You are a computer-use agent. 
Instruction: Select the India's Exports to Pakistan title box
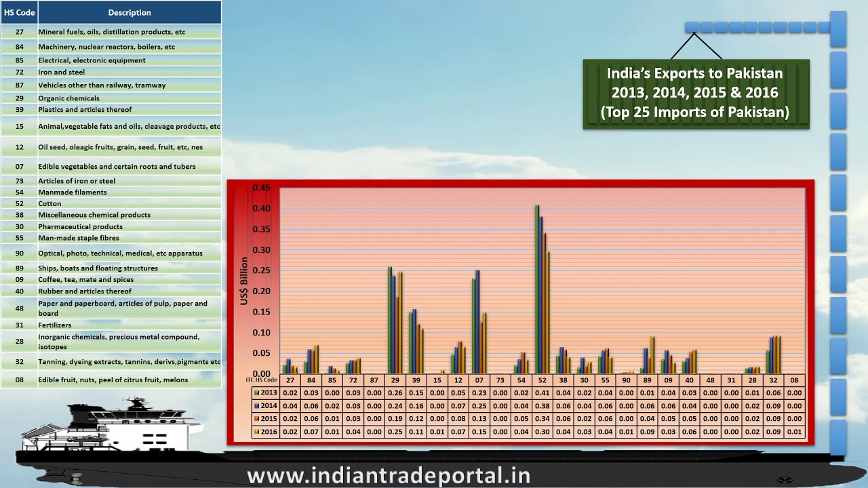[x=696, y=94]
